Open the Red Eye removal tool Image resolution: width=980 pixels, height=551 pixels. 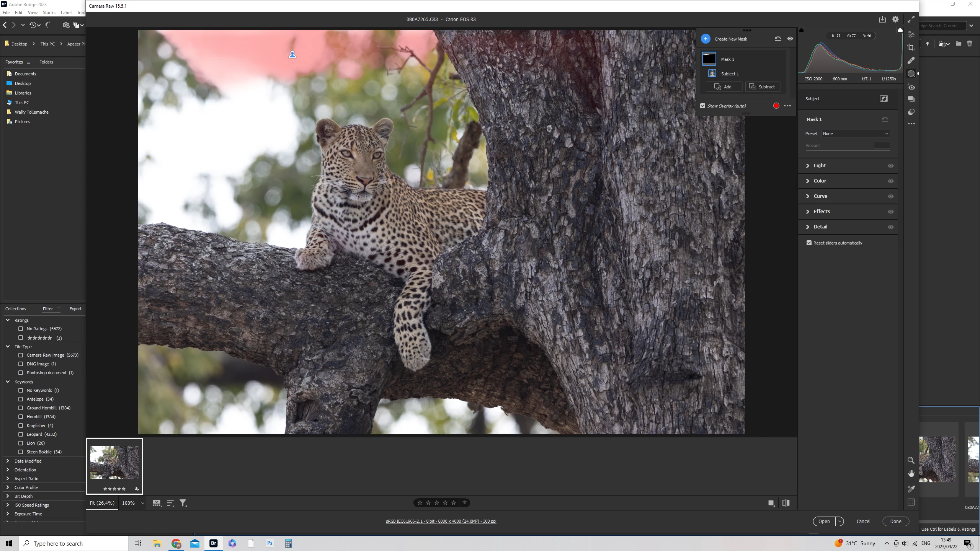click(x=911, y=87)
